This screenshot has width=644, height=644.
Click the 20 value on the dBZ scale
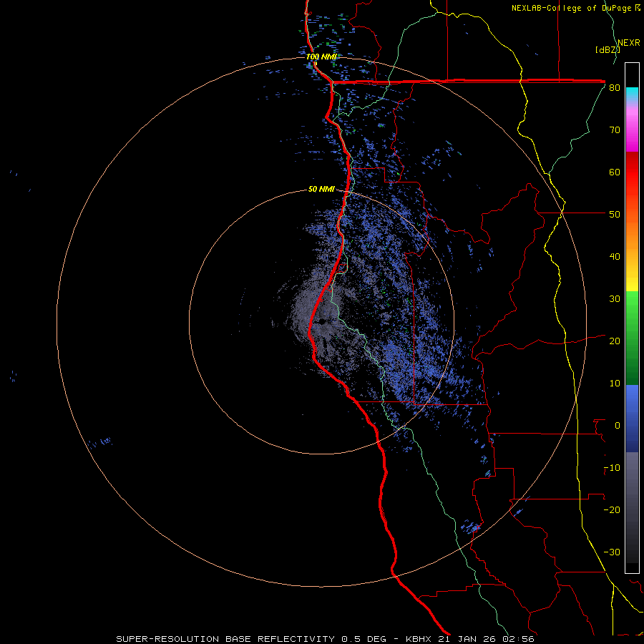[x=615, y=341]
